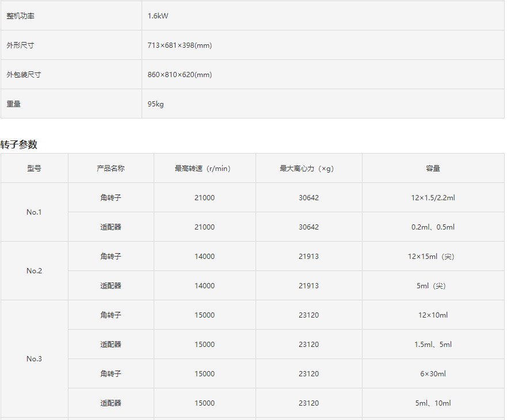Click the 整机功率 label cell
The height and width of the screenshot is (420, 507).
[x=21, y=16]
